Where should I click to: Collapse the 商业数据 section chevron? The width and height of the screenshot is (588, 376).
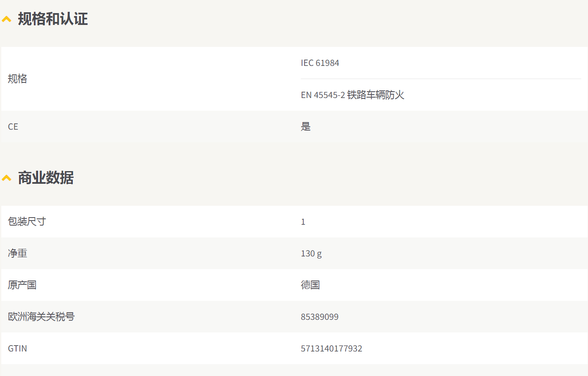pyautogui.click(x=6, y=178)
